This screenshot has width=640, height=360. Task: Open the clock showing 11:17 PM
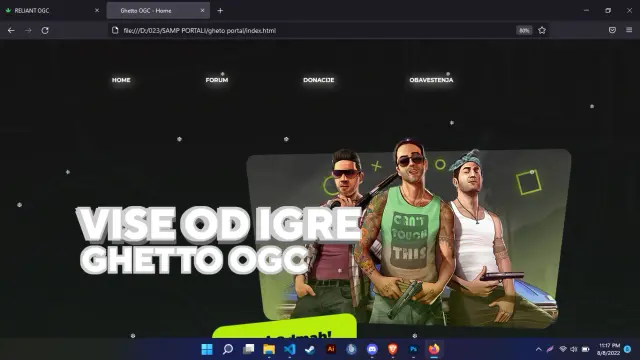tap(609, 349)
